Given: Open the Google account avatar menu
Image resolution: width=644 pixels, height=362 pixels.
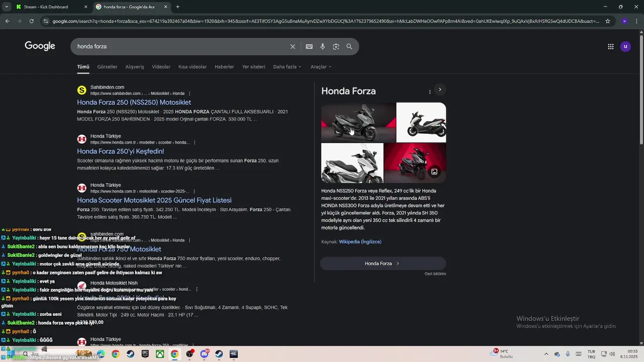Looking at the screenshot, I should [625, 46].
